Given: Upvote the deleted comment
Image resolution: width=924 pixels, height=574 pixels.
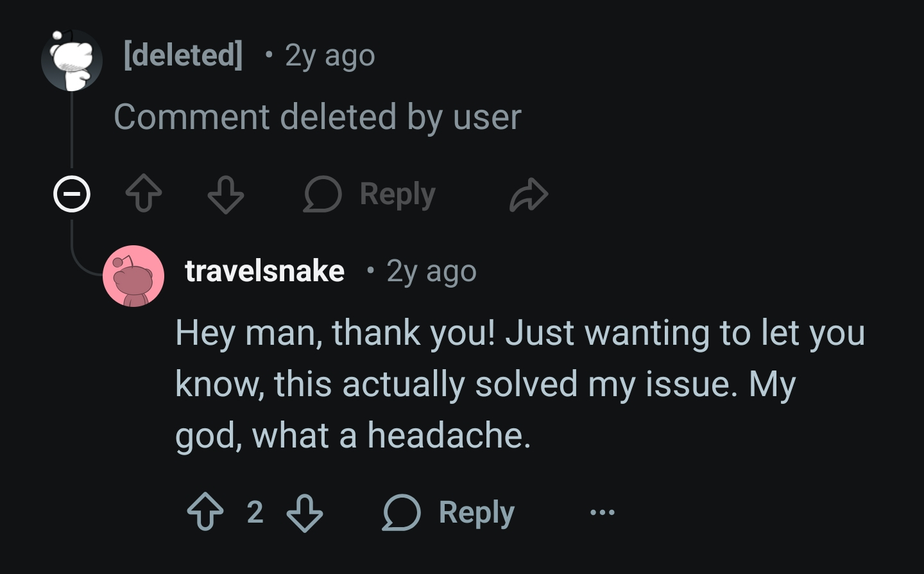Looking at the screenshot, I should coord(143,195).
